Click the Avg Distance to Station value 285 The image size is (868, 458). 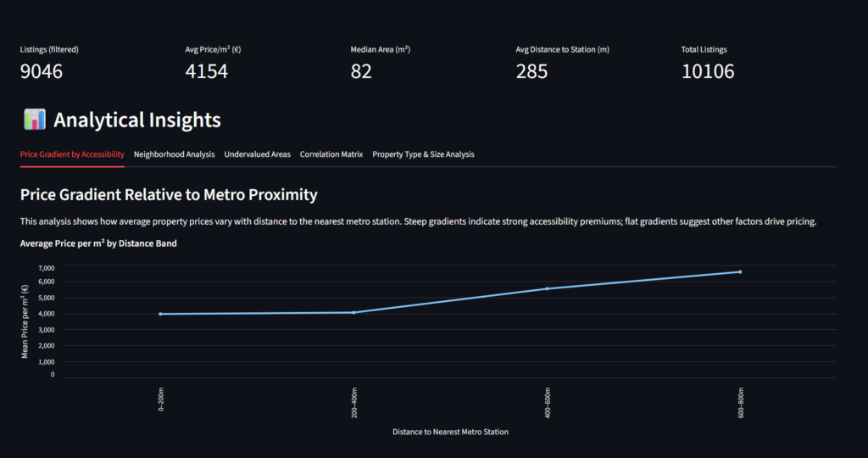click(531, 71)
